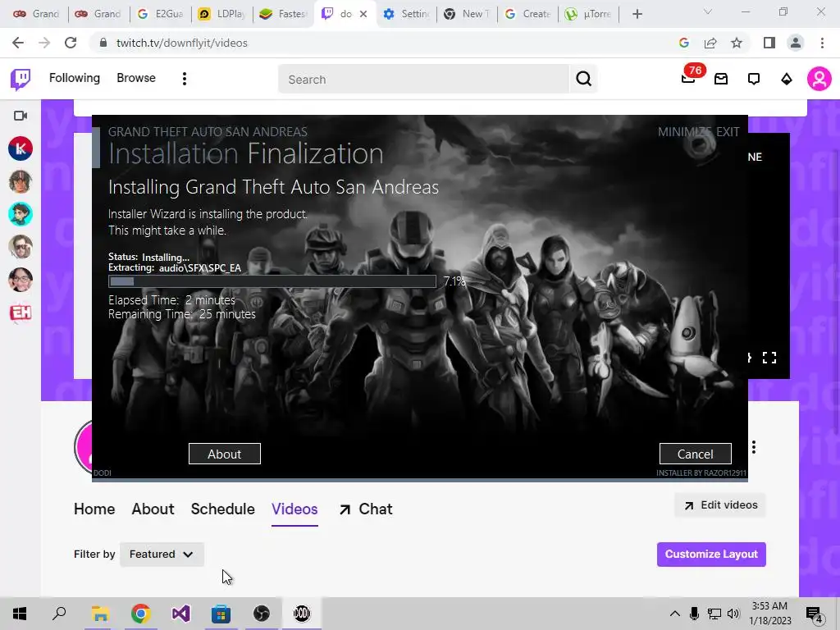Click the installer progress bar at 7.1%
The width and height of the screenshot is (840, 630).
pyautogui.click(x=272, y=281)
